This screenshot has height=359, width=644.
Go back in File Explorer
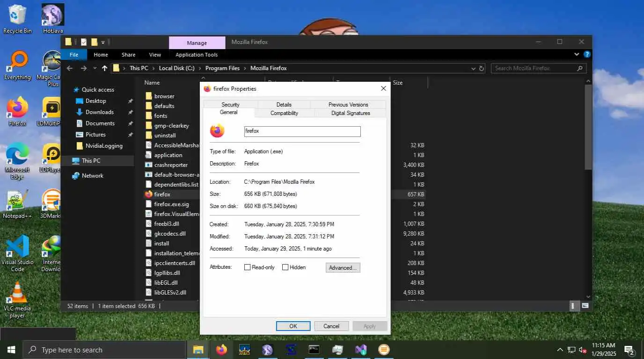pyautogui.click(x=70, y=68)
